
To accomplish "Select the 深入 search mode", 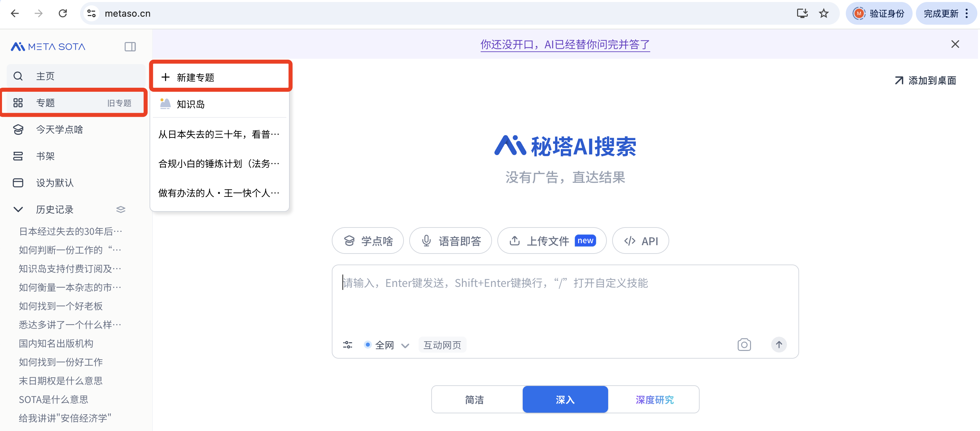I will click(x=565, y=399).
